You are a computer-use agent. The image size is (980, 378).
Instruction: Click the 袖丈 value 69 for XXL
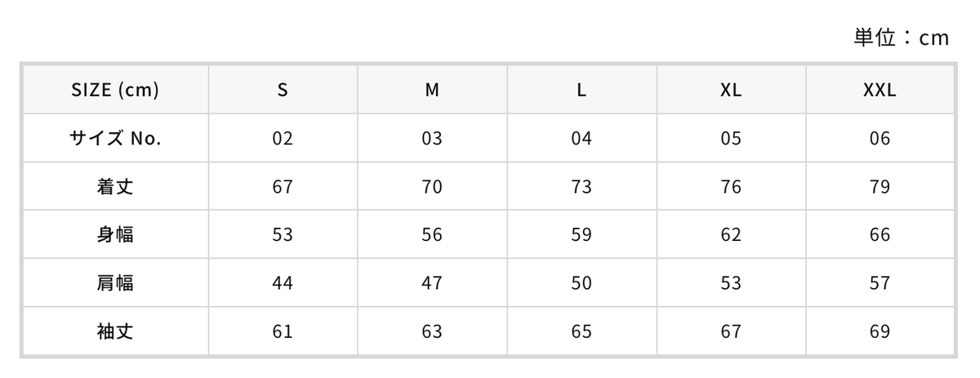880,331
